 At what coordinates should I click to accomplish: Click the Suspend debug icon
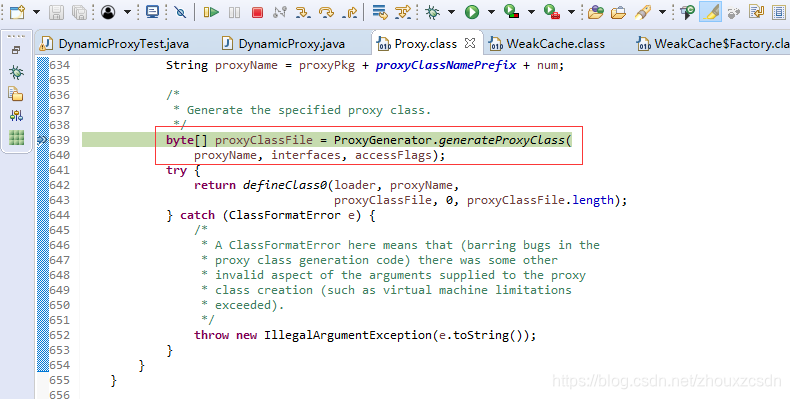coord(234,12)
